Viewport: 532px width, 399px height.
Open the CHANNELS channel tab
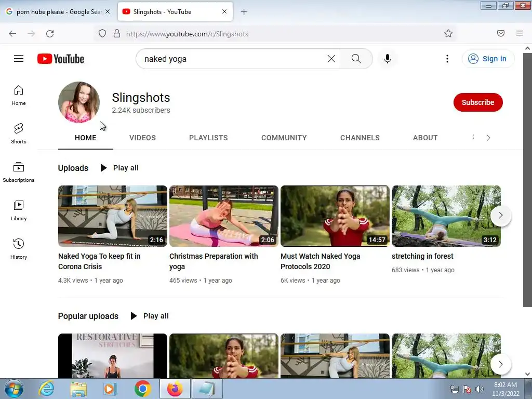coord(360,138)
